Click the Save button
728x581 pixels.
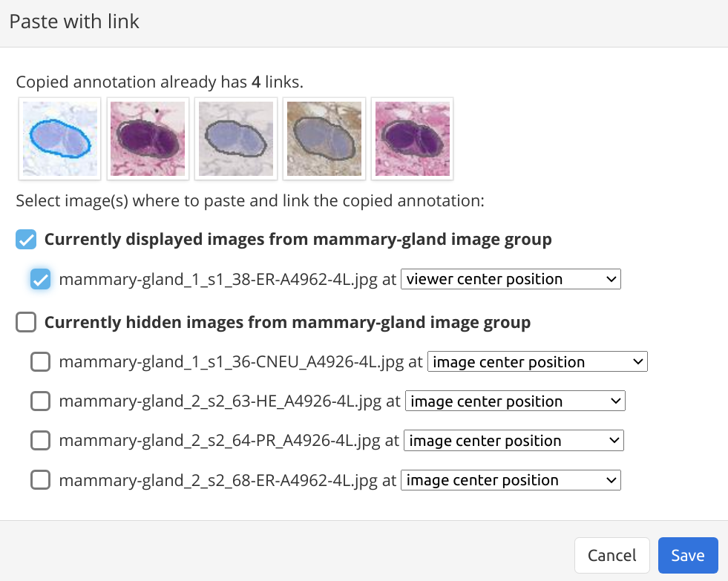687,555
